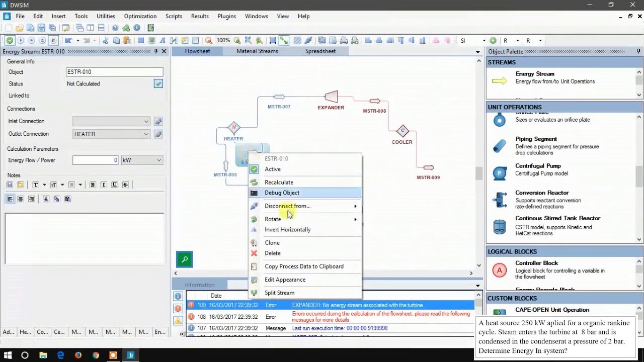The width and height of the screenshot is (644, 362).
Task: Toggle the Active green checkbox beside Status
Action: click(158, 84)
